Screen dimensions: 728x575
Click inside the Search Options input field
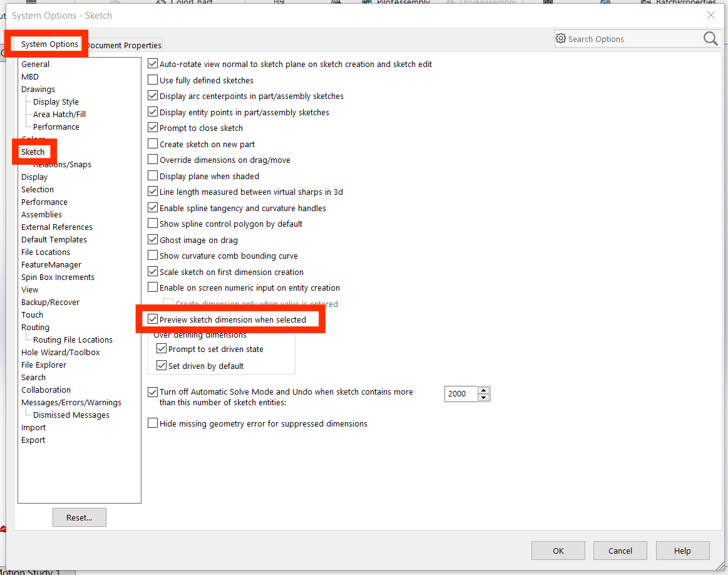pos(620,39)
